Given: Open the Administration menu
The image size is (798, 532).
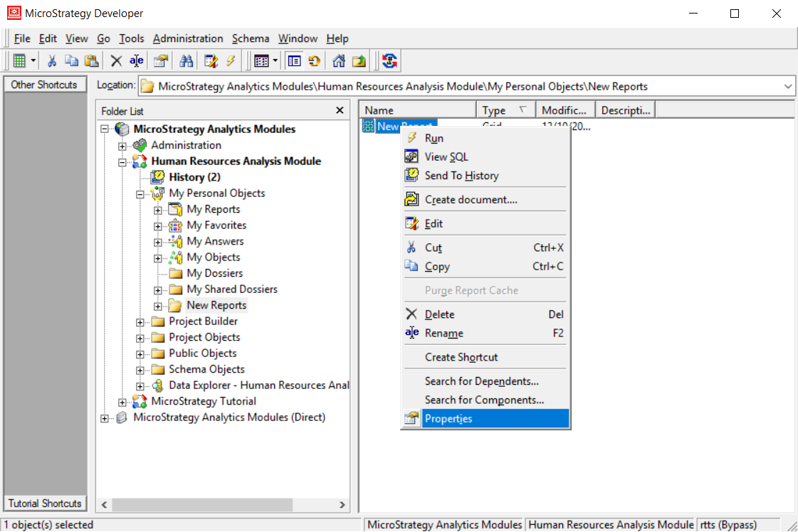Looking at the screenshot, I should click(188, 38).
